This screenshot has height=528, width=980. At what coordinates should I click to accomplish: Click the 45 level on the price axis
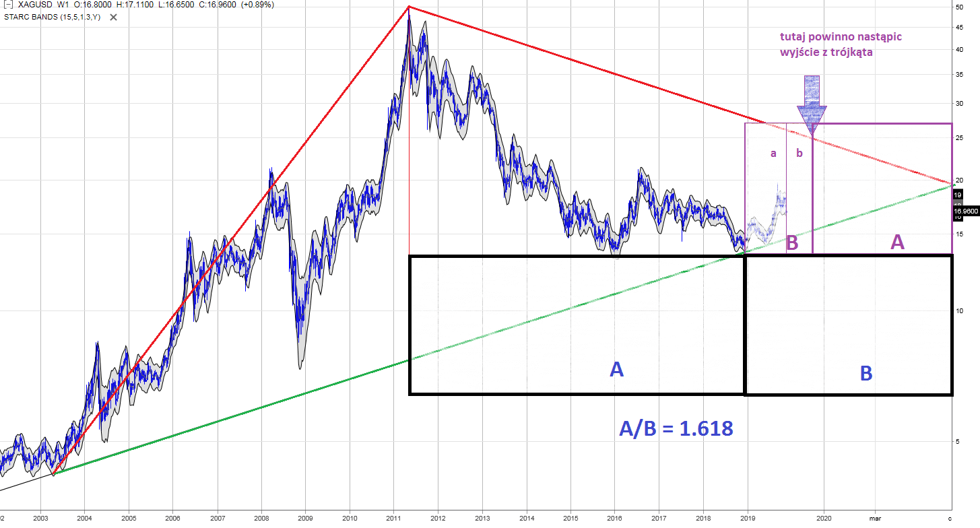pyautogui.click(x=958, y=28)
